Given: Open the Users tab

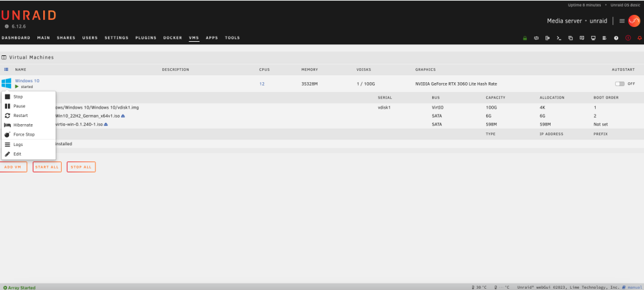Looking at the screenshot, I should (90, 38).
